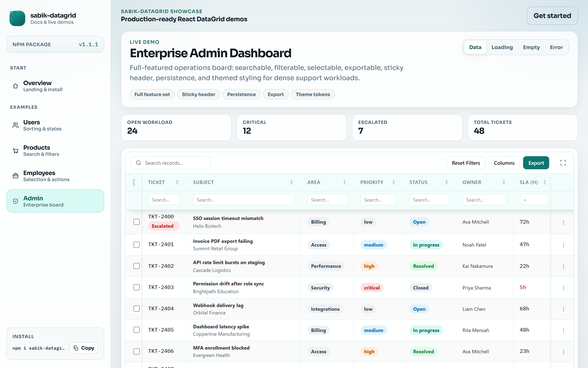Viewport: 588px width, 368px height.
Task: Open the Employees example page
Action: tap(55, 176)
